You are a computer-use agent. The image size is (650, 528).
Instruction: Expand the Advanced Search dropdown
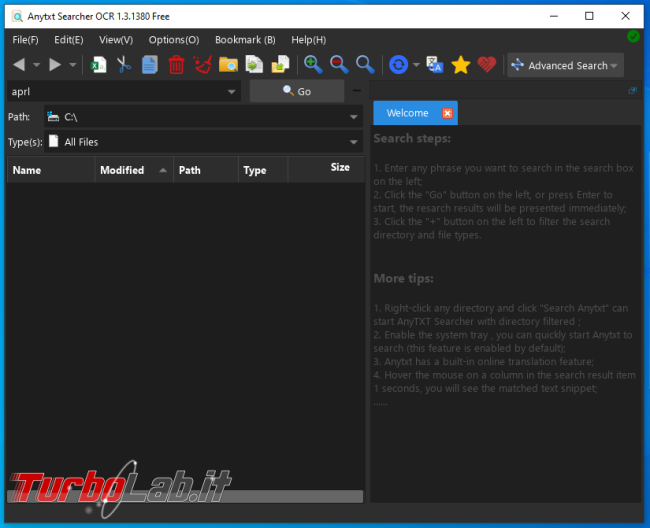tap(614, 65)
